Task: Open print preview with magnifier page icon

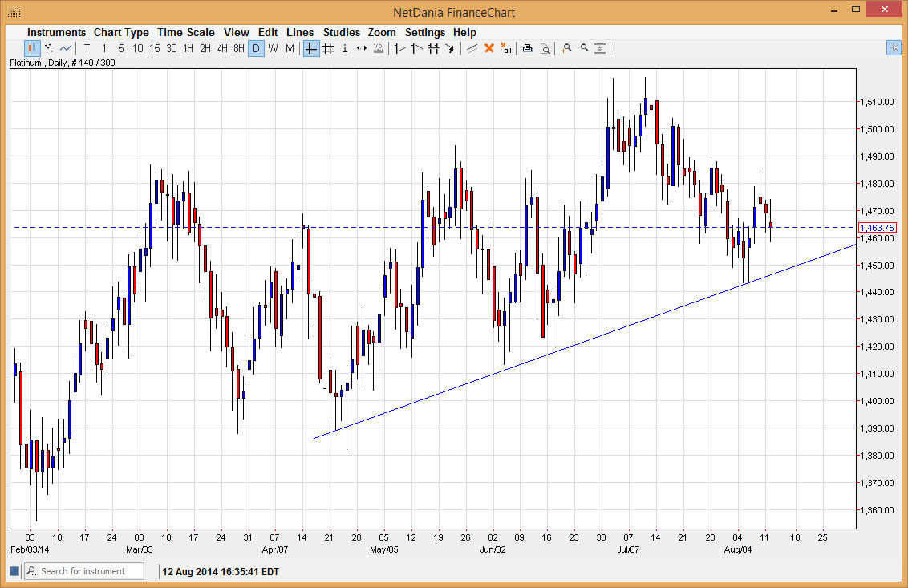Action: click(545, 48)
